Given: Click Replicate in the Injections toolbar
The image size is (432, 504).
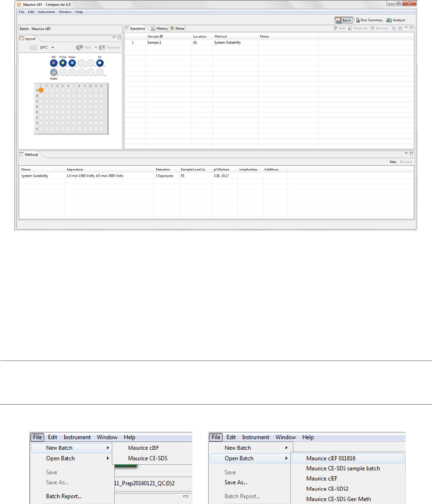Looking at the screenshot, I should coord(358,28).
